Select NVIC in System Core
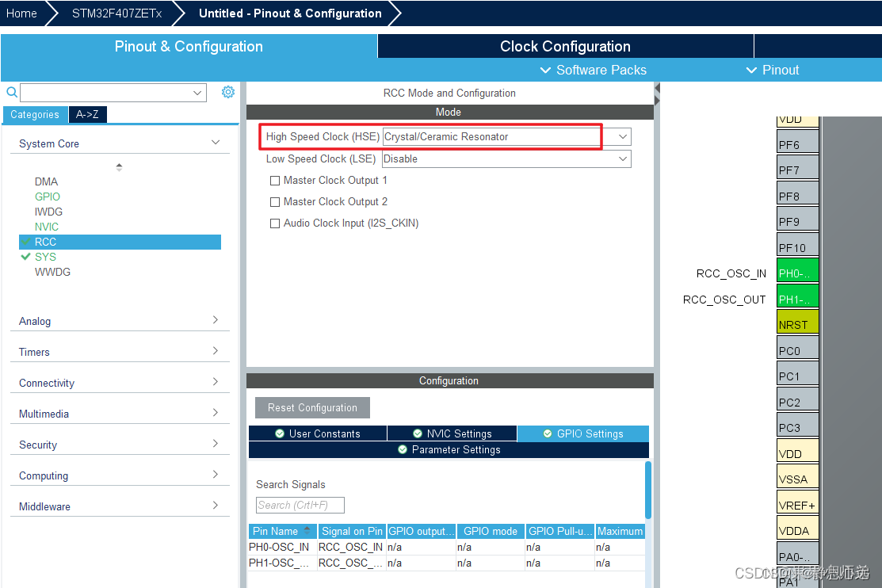 [46, 227]
